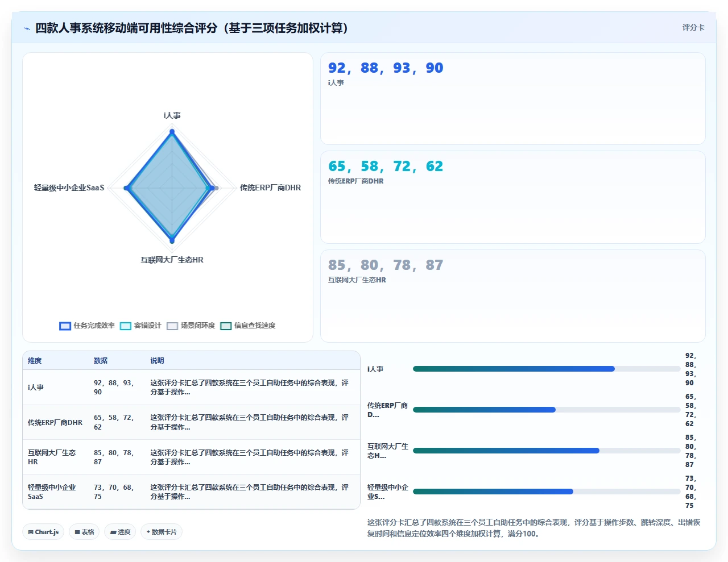Click radar data point on i人事 axis
The height and width of the screenshot is (562, 728).
pyautogui.click(x=172, y=132)
